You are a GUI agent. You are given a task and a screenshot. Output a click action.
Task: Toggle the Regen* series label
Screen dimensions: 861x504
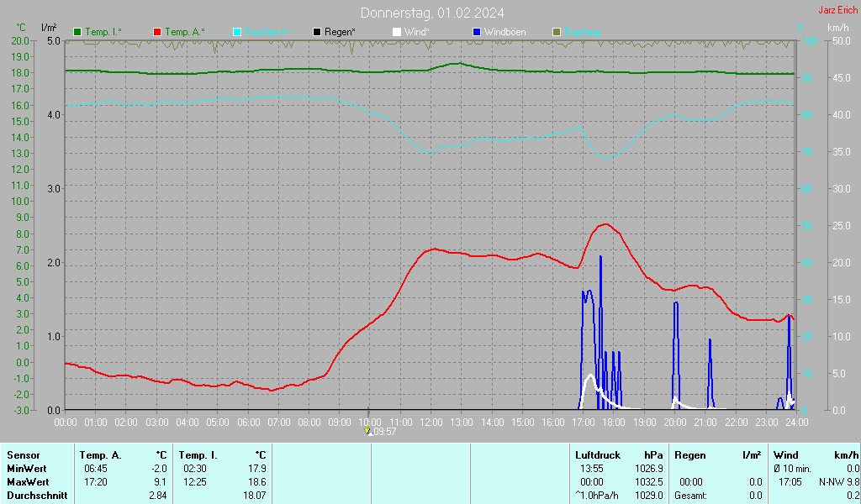pos(340,32)
